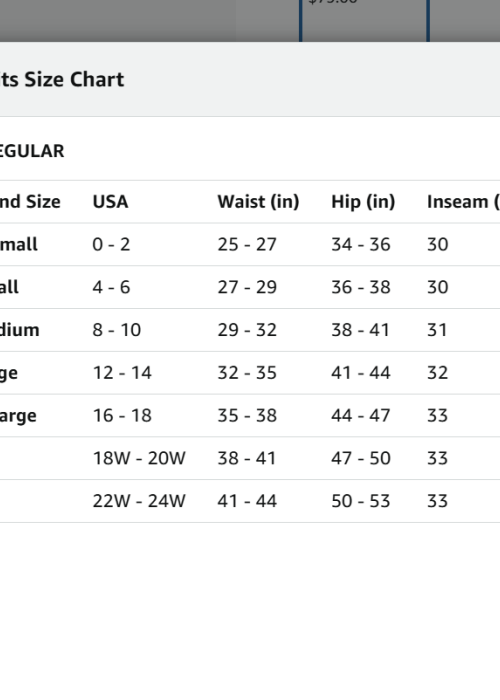Viewport: 500px width, 700px height.
Task: Click the dimmed product price behind overlay
Action: coord(333,2)
